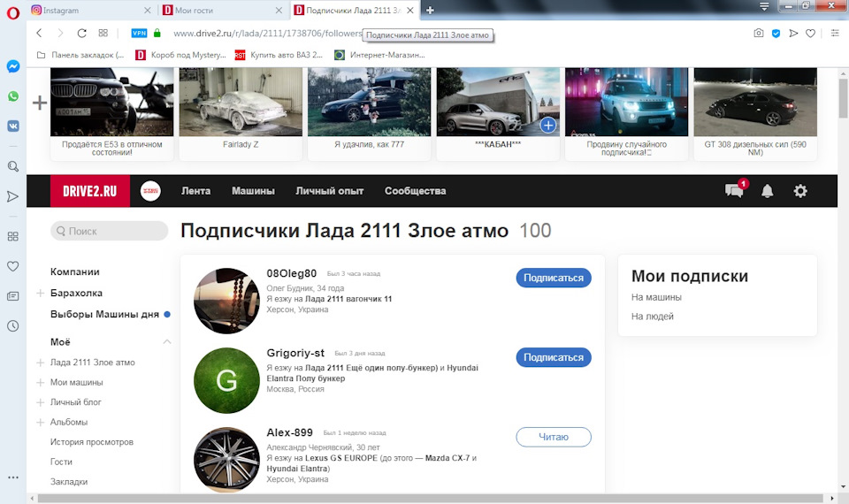Open the user avatar in the navbar
The height and width of the screenshot is (504, 849).
pyautogui.click(x=150, y=191)
